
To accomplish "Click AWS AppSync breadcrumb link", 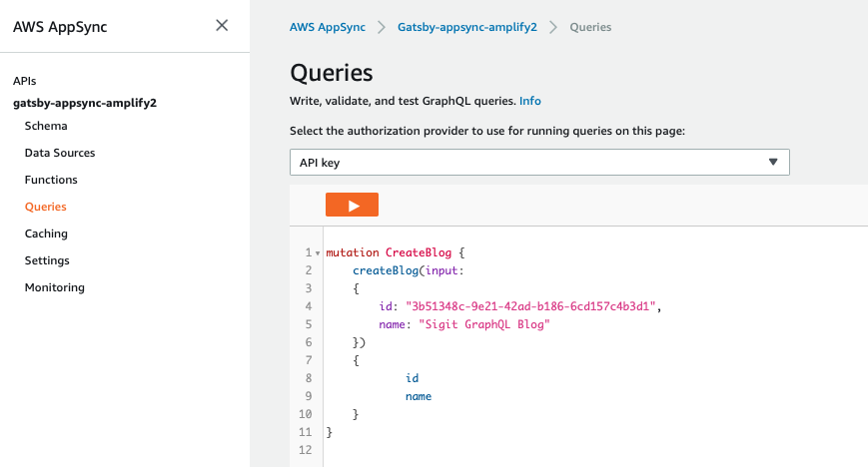I will point(327,27).
